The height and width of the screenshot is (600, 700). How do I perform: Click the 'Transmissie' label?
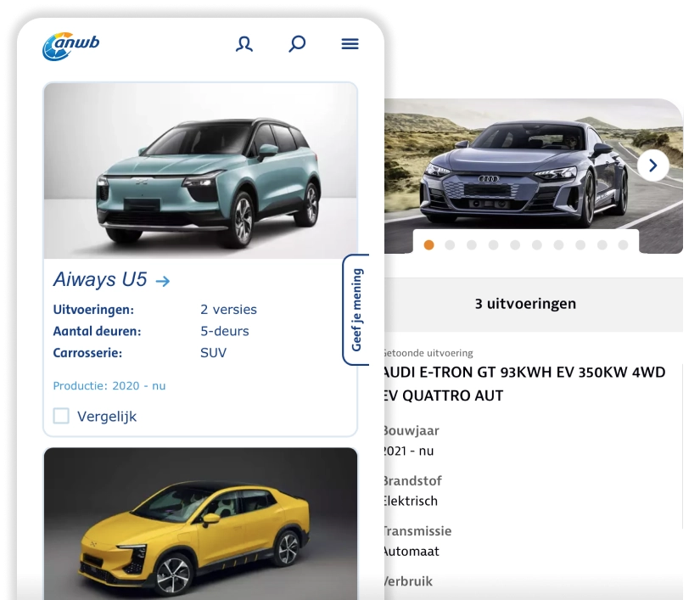(x=417, y=531)
